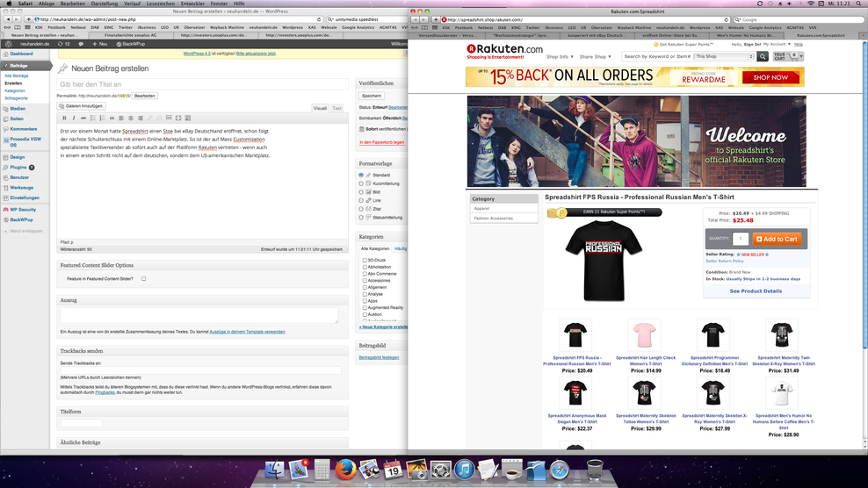Open the Neu dropdown in admin bar

click(99, 44)
